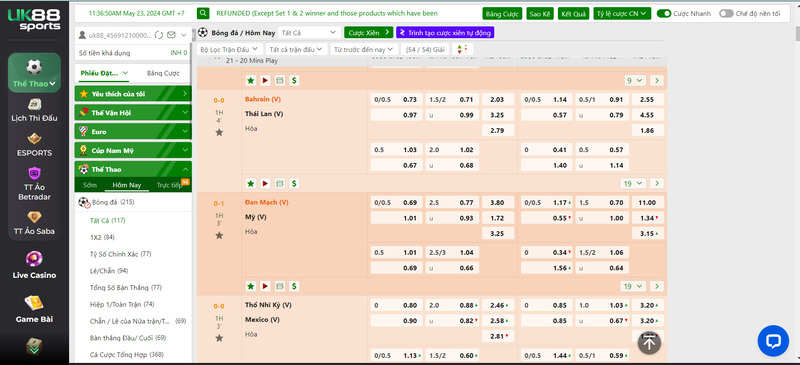Toggle Cược Nhanh quick bet switch

tap(663, 14)
